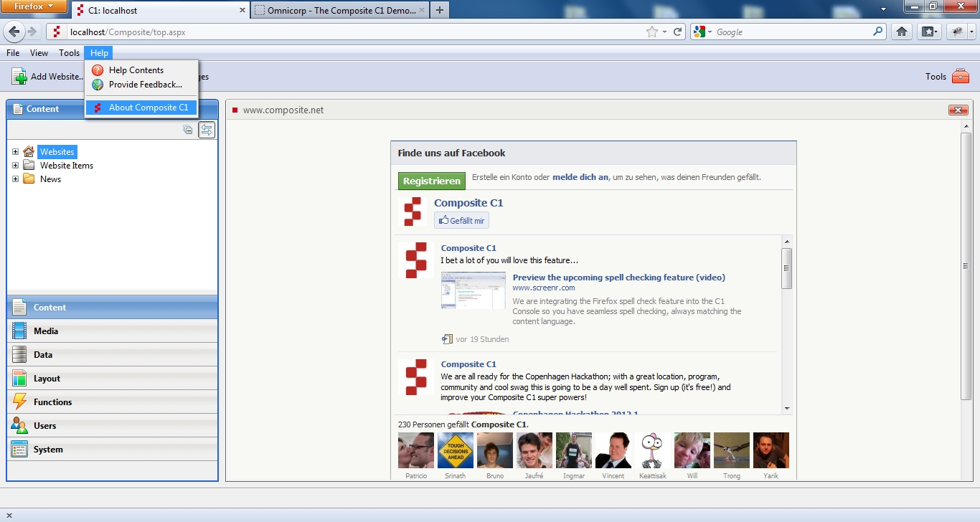Switch to the Data perspective
Image resolution: width=980 pixels, height=522 pixels.
click(x=43, y=355)
